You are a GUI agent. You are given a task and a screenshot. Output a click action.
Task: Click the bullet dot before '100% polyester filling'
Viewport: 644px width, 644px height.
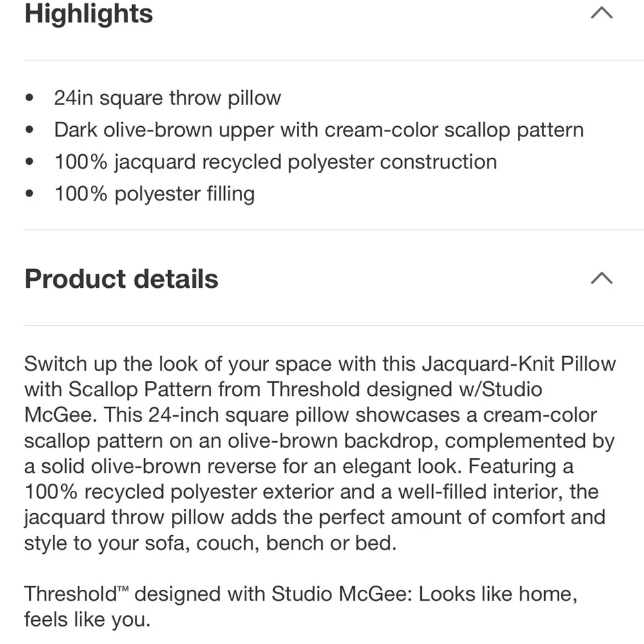pos(29,193)
